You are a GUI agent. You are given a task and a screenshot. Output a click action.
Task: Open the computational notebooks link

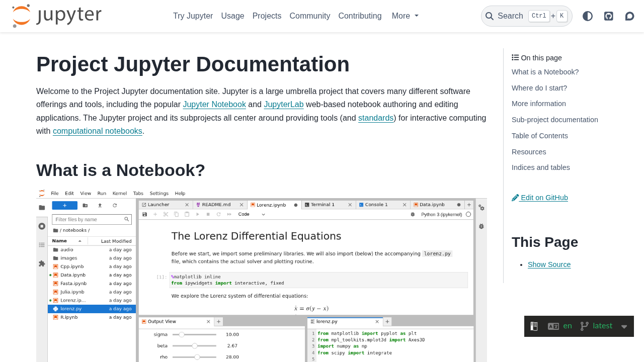tap(98, 131)
